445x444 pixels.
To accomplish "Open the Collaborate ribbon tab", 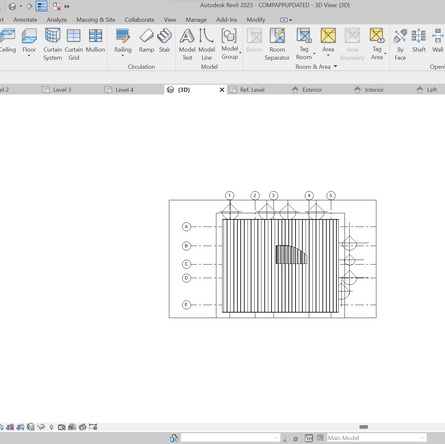I will coord(139,20).
